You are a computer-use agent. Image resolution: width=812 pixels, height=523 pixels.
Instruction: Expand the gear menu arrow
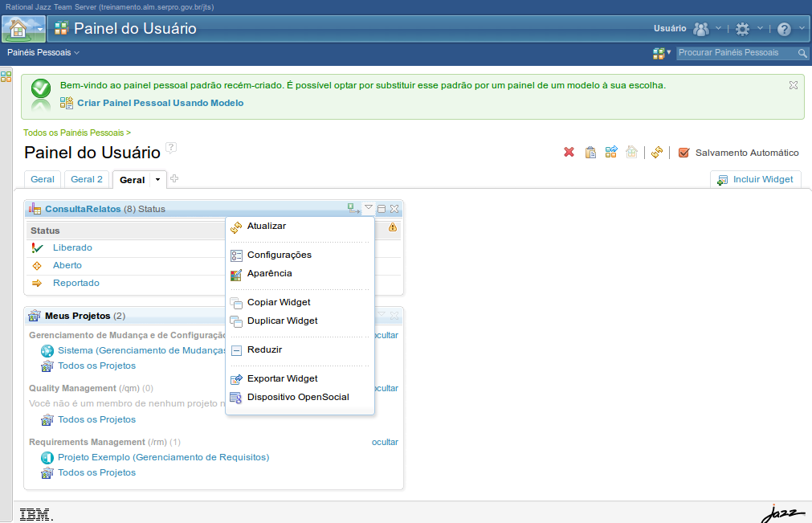tap(761, 28)
